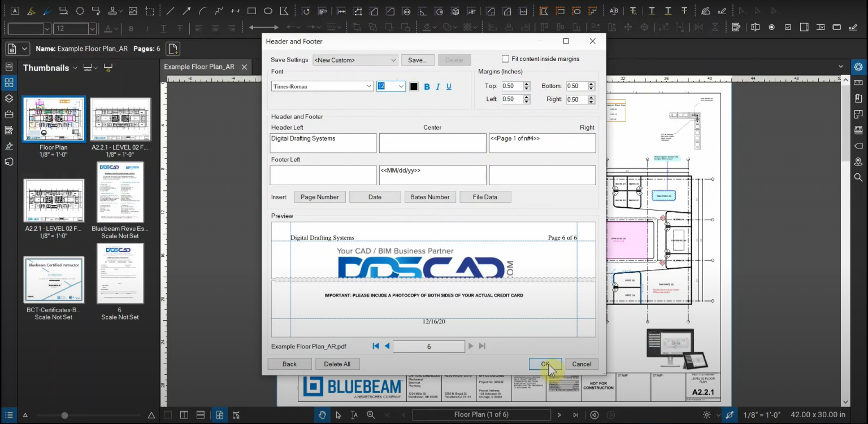Open the Measurements panel on right sidebar
Viewport: 868px width, 424px height.
[858, 82]
